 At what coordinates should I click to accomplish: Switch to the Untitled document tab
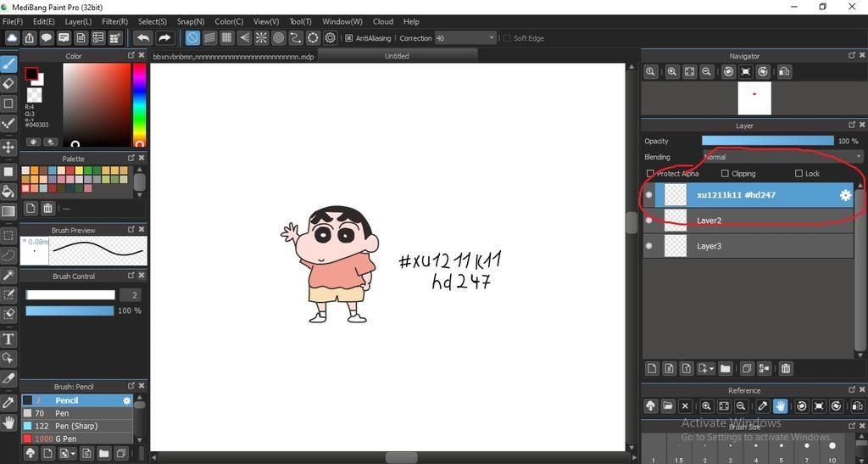pos(397,56)
